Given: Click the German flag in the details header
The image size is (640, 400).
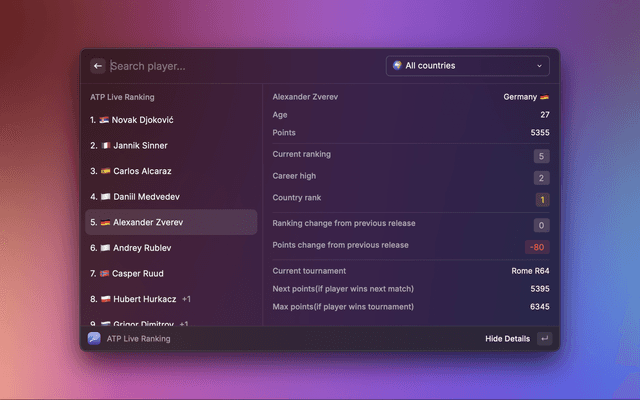Looking at the screenshot, I should tap(545, 98).
